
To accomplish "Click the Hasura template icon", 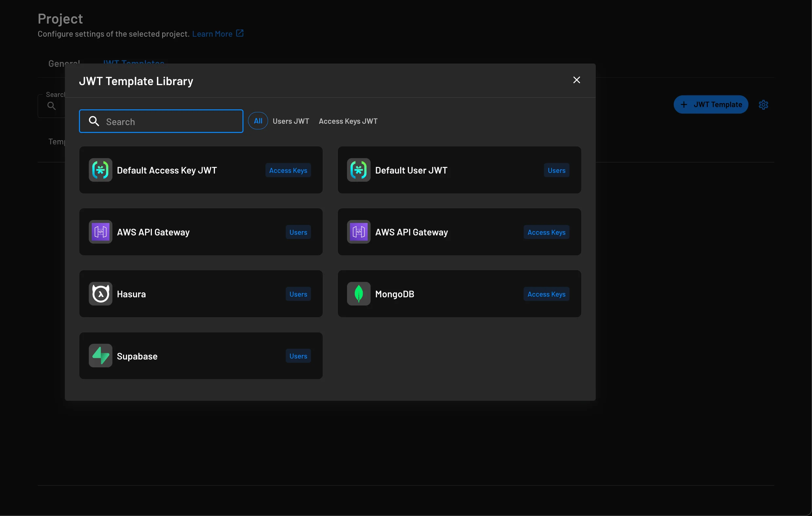I will coord(100,294).
